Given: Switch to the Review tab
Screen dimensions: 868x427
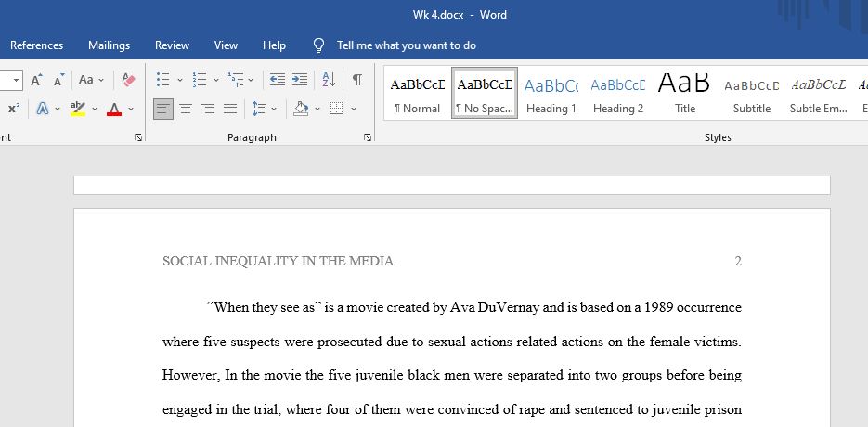Looking at the screenshot, I should click(172, 45).
